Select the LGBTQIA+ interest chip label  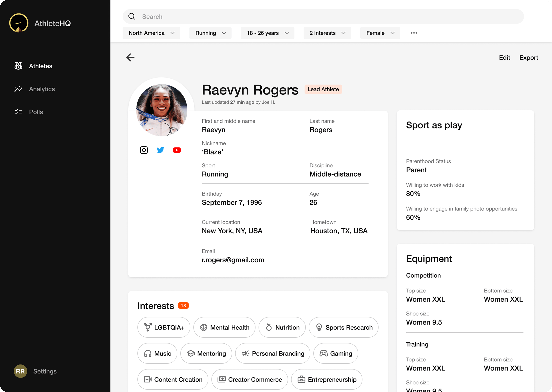point(169,327)
